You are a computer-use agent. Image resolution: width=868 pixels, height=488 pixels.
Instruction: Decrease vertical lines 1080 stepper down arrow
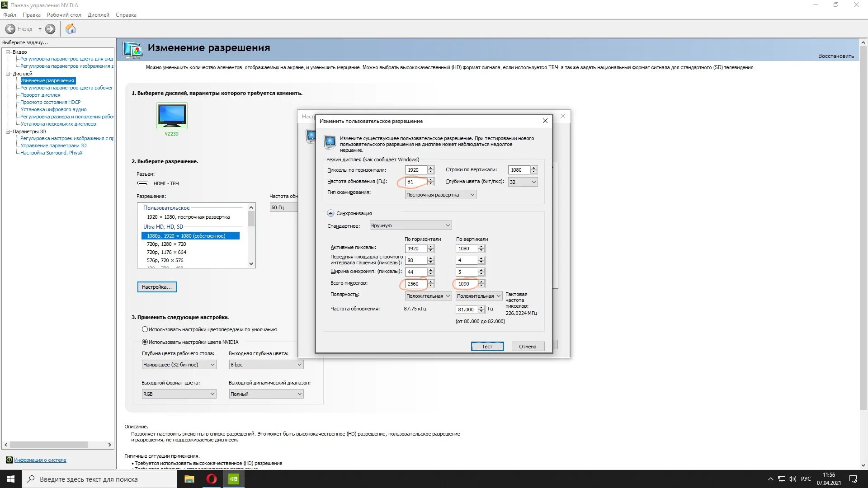point(534,172)
